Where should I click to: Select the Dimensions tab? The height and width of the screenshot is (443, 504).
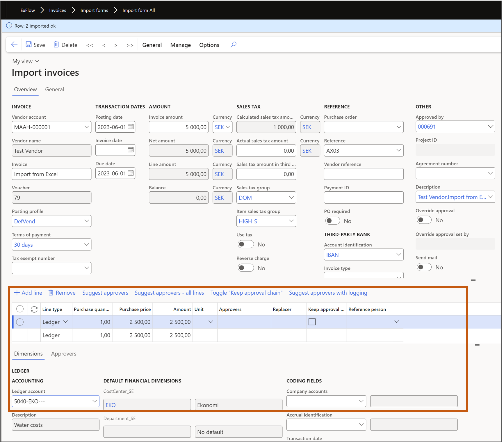28,354
